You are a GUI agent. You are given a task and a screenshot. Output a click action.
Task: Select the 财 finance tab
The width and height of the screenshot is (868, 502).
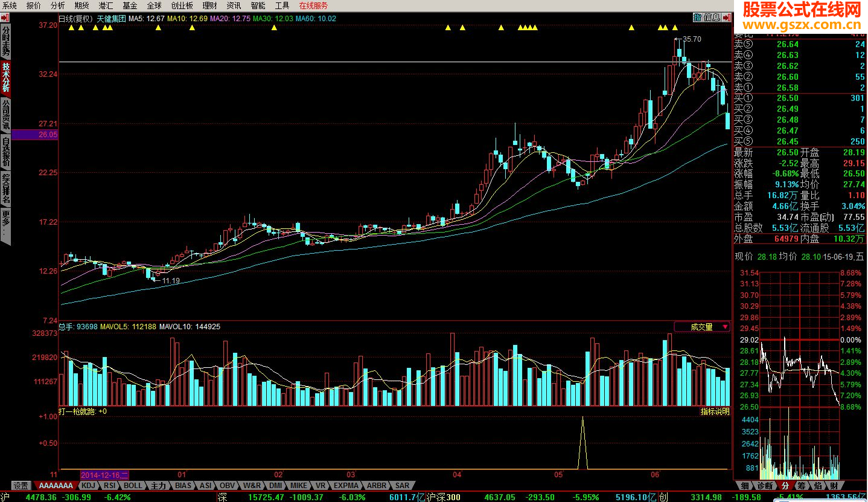coord(834,486)
